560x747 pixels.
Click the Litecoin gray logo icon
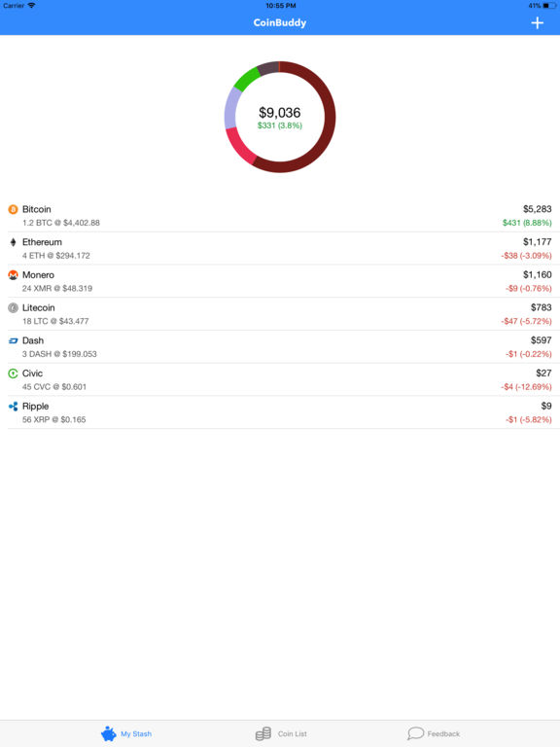[x=13, y=307]
